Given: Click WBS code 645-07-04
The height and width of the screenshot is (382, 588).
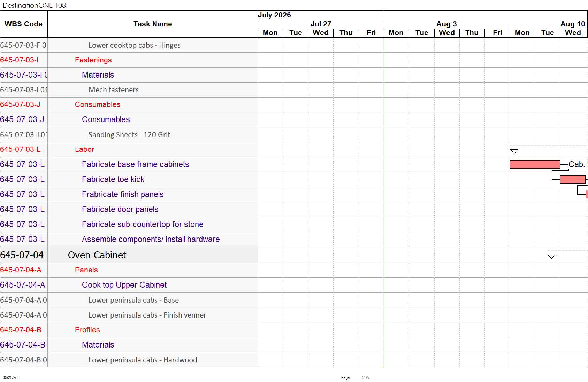Looking at the screenshot, I should point(22,255).
